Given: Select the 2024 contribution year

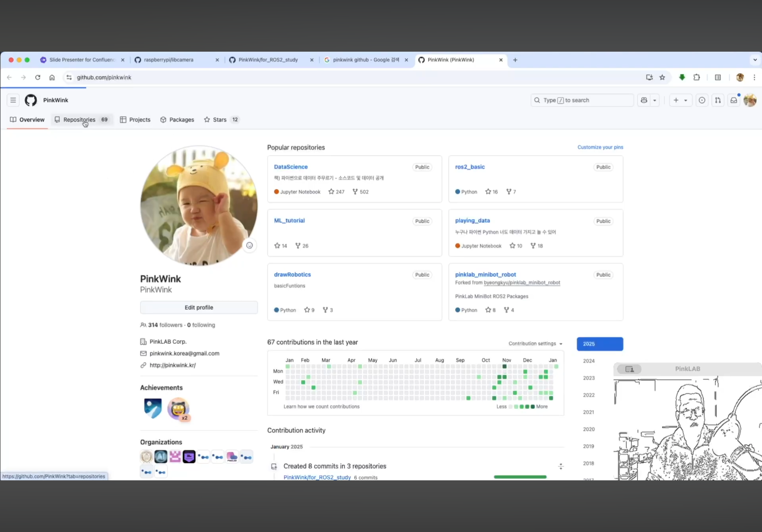Looking at the screenshot, I should [589, 361].
